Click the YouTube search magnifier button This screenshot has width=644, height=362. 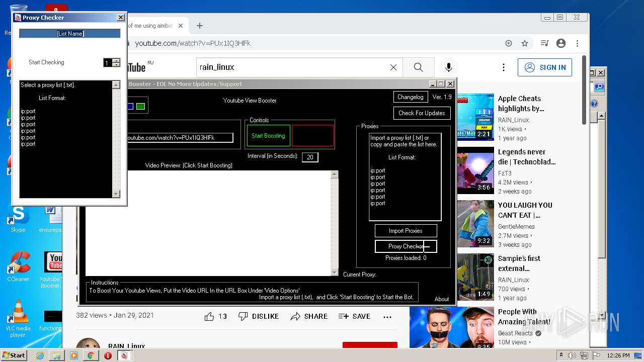pyautogui.click(x=418, y=67)
